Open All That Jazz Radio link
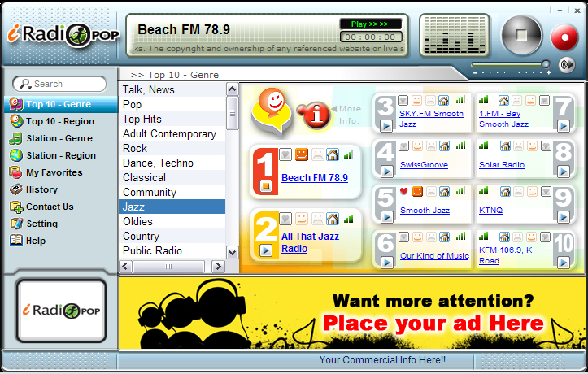The height and width of the screenshot is (374, 588). point(310,242)
